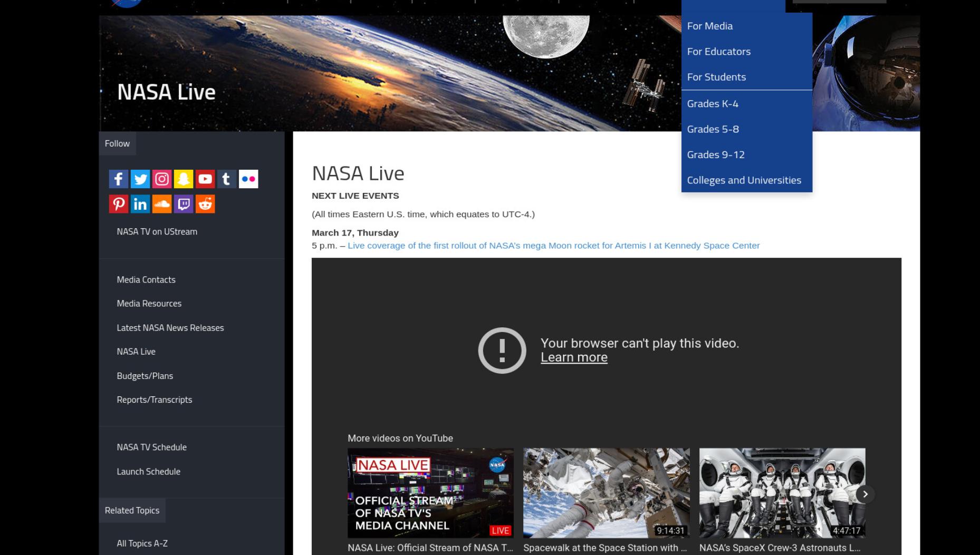Open Media Resources link
The image size is (980, 555).
pyautogui.click(x=149, y=304)
